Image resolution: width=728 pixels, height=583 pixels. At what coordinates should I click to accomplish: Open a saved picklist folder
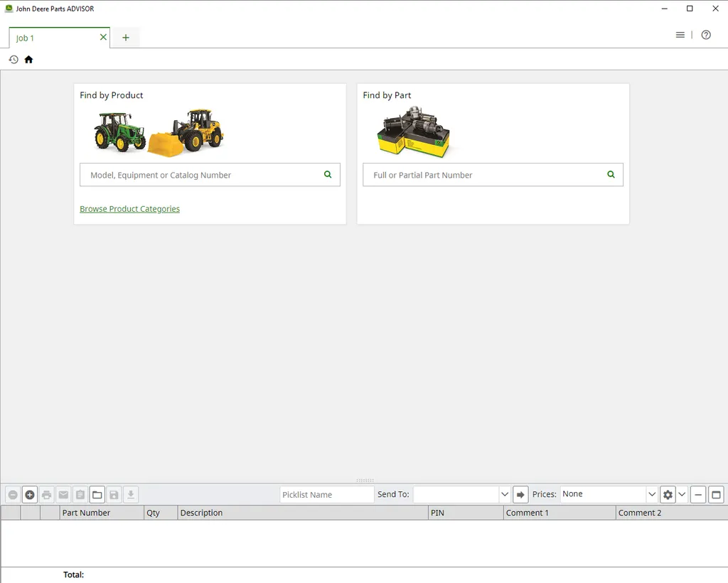tap(97, 495)
